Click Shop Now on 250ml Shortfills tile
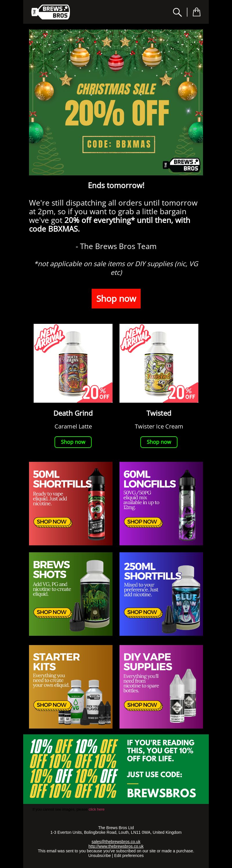Screen dimensions: 232x868 point(143,612)
